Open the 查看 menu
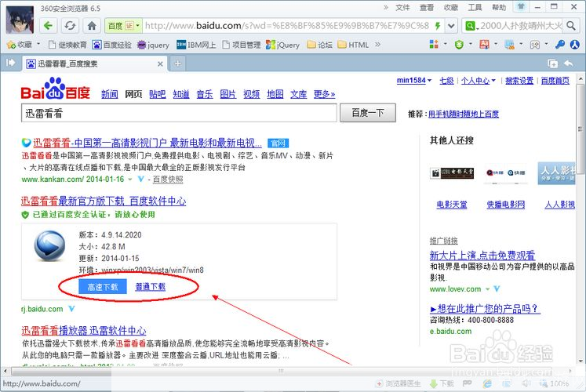 (x=427, y=8)
